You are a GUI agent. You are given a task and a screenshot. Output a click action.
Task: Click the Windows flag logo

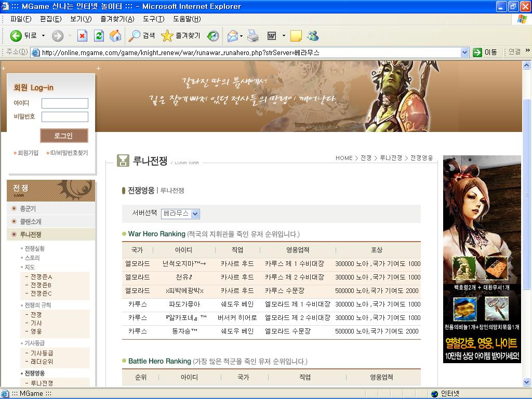pyautogui.click(x=522, y=19)
